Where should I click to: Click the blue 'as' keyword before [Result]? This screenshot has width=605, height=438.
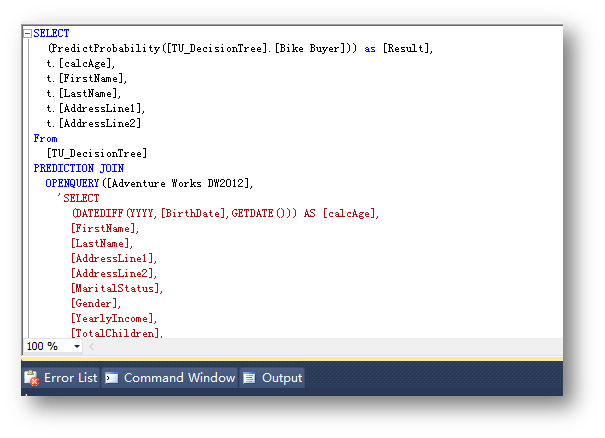click(x=370, y=49)
